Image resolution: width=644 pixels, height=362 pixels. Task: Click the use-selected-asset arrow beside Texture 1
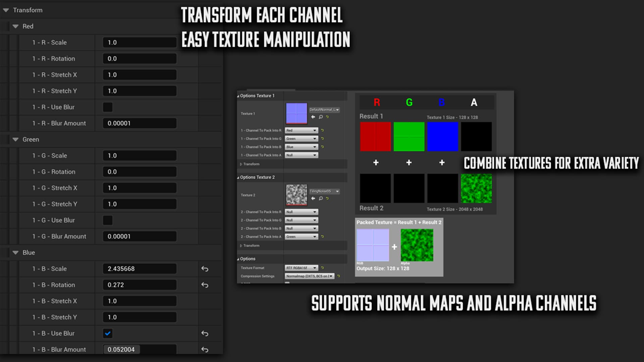click(313, 117)
